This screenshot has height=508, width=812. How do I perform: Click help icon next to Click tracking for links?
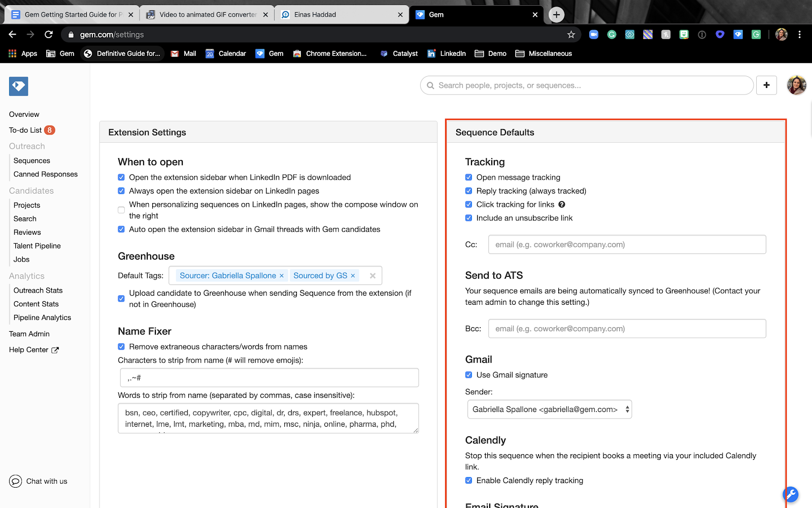click(x=562, y=204)
